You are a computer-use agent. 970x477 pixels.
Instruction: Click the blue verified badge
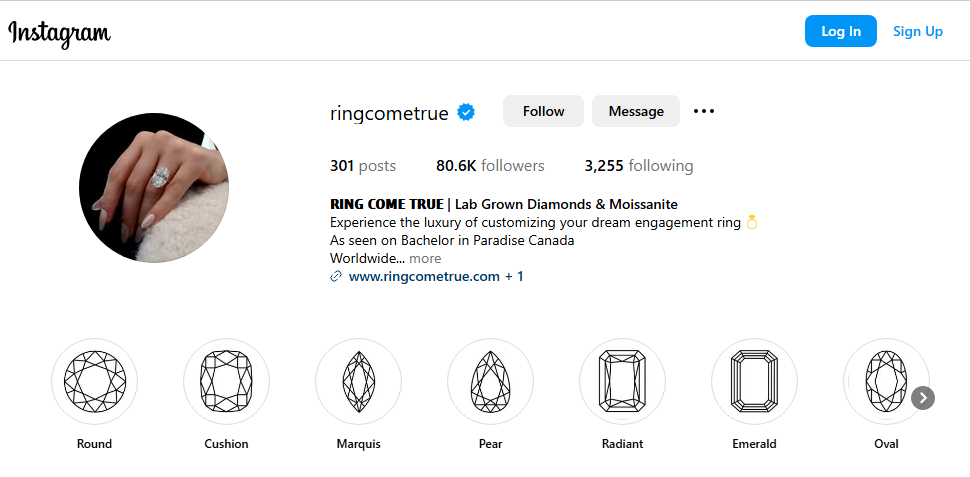pyautogui.click(x=466, y=112)
